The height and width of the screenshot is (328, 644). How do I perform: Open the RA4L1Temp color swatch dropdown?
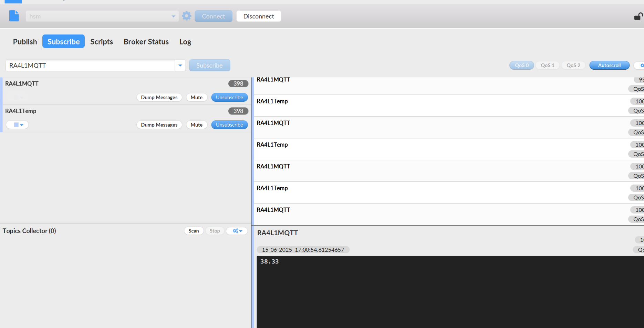point(17,125)
